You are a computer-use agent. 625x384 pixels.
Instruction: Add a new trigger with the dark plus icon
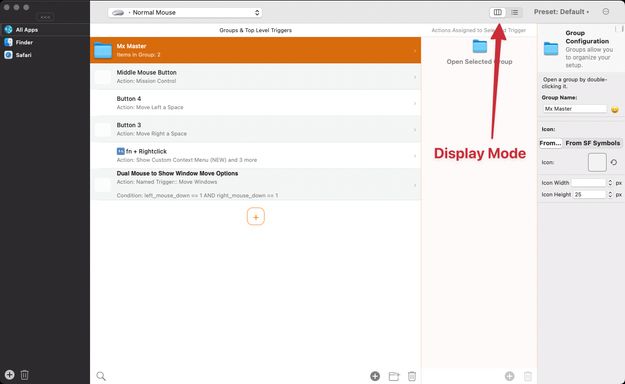point(375,376)
